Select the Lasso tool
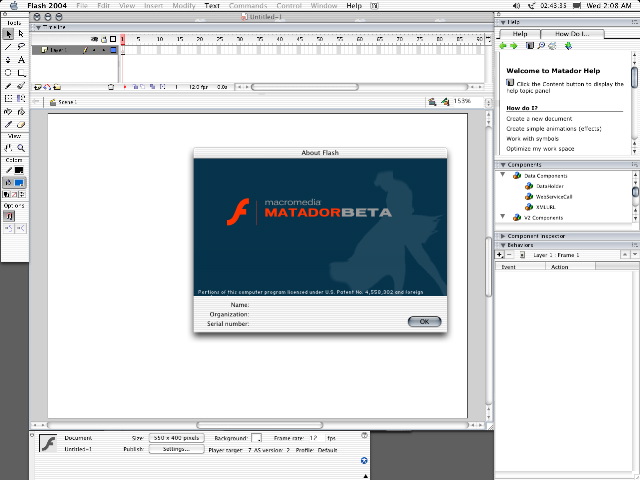Viewport: 640px width, 480px height. coord(21,47)
